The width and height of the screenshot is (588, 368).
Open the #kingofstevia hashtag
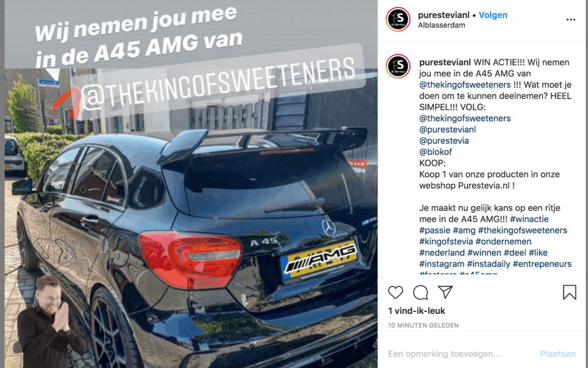pos(446,242)
